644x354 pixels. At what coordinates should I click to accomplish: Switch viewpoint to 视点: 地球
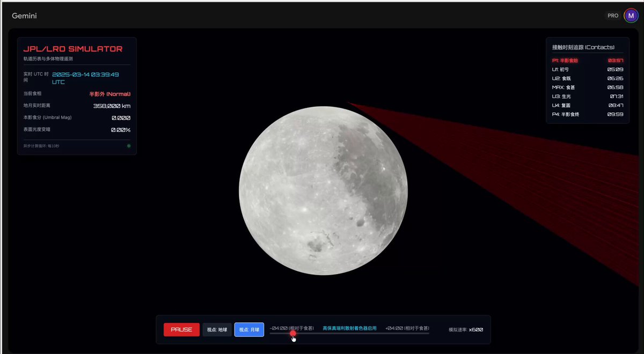[x=217, y=329]
